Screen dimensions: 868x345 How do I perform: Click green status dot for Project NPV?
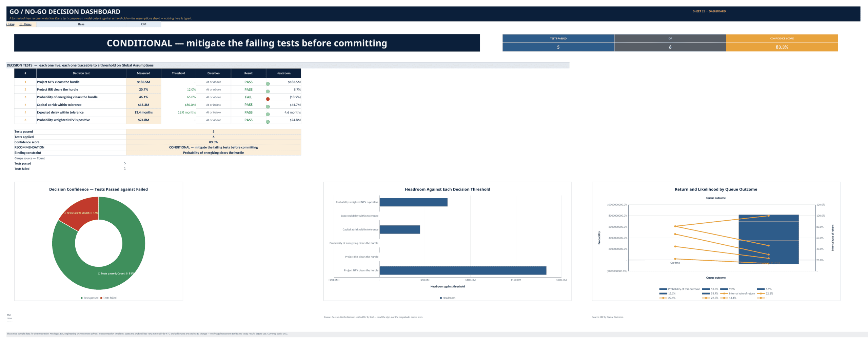pyautogui.click(x=268, y=84)
